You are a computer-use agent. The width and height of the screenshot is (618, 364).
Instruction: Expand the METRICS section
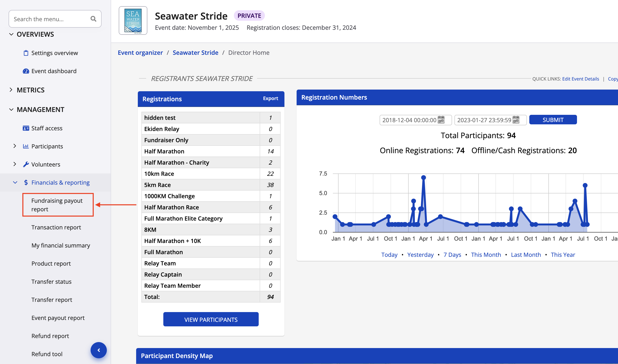11,90
